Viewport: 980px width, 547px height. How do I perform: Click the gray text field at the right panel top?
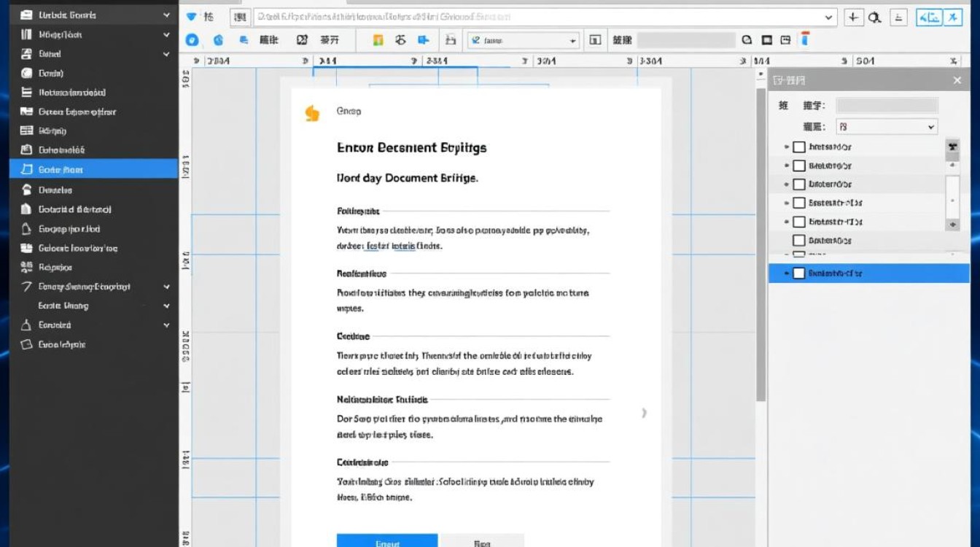pyautogui.click(x=887, y=106)
